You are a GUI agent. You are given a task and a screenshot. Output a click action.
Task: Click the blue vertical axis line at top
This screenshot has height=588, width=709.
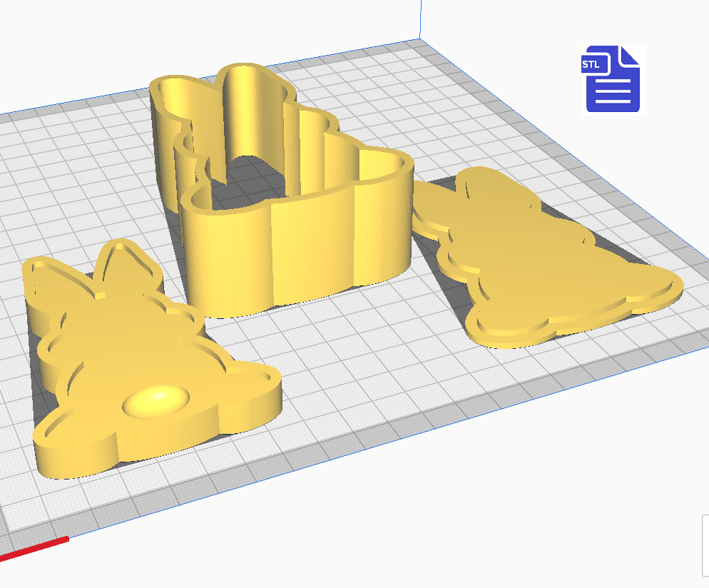[420, 18]
